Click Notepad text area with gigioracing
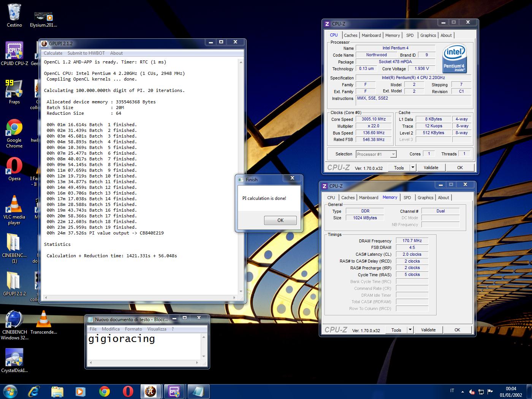532x399 pixels. (x=144, y=346)
